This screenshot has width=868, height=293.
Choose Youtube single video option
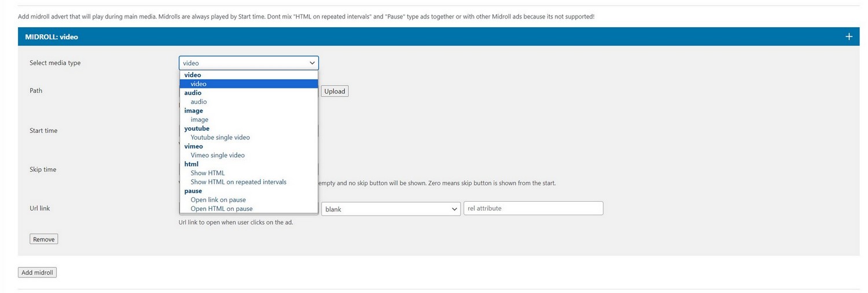[x=220, y=138]
